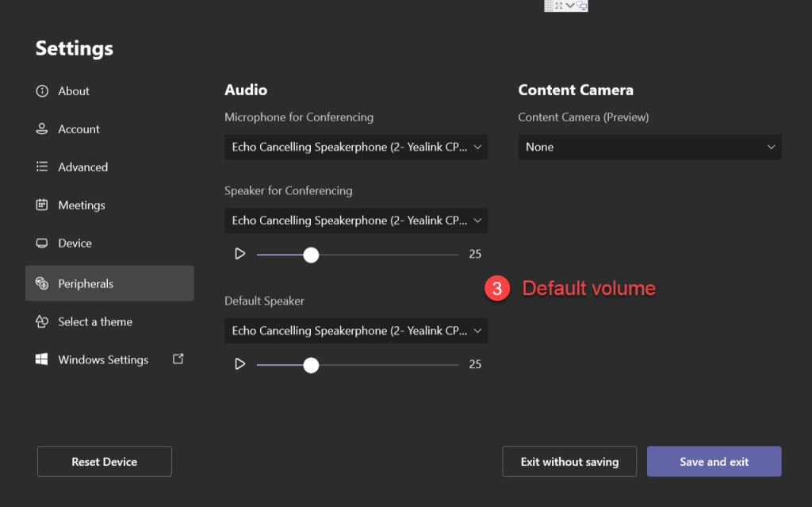Open Windows Settings from the sidebar
The width and height of the screenshot is (812, 507).
[x=102, y=360]
